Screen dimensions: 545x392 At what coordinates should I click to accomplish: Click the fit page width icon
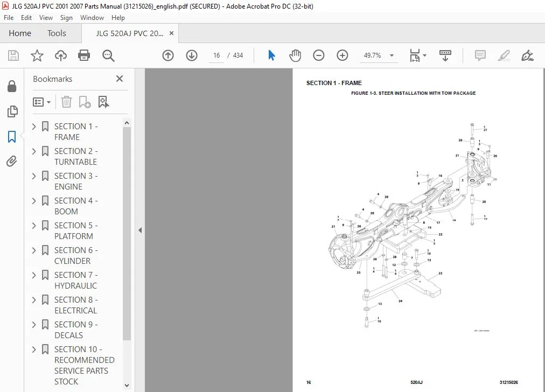coord(415,55)
